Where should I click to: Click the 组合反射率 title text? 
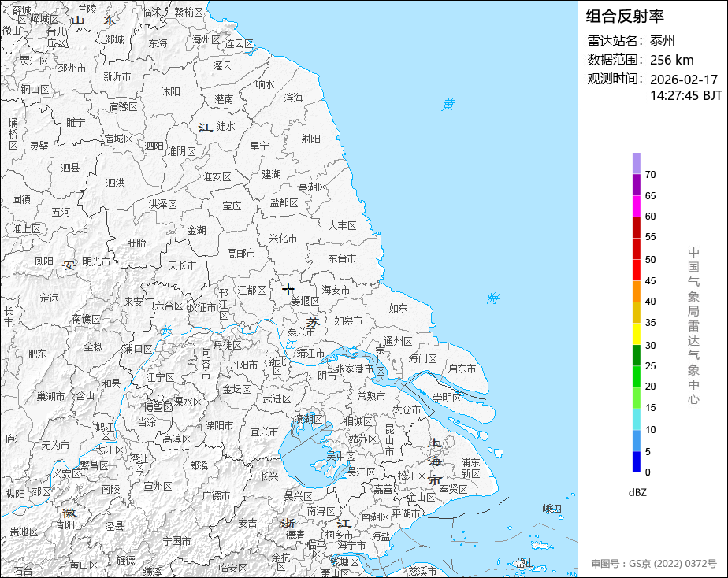(615, 16)
